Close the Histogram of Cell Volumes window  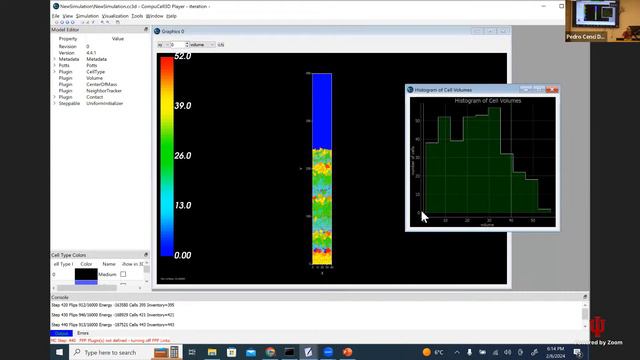pos(552,89)
